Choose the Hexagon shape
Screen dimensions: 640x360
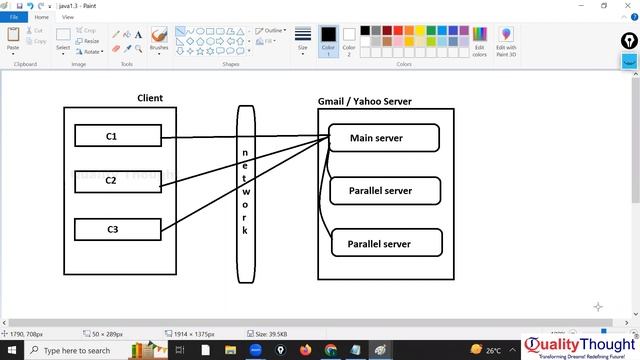click(x=210, y=41)
